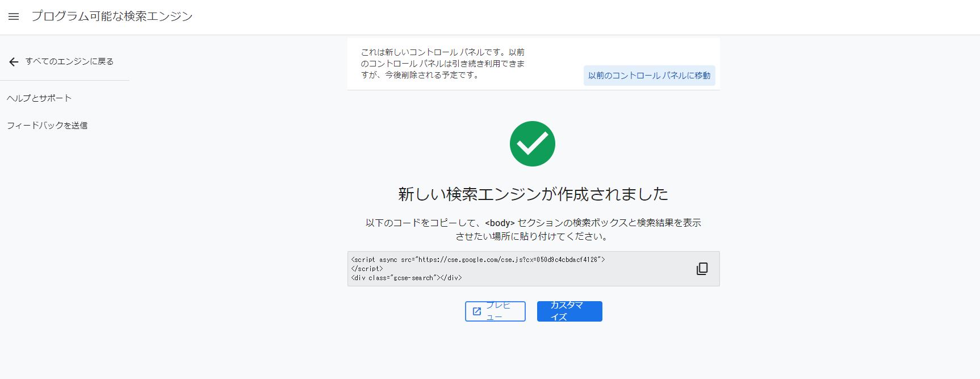Click the green checkmark success icon
This screenshot has width=980, height=379.
point(533,144)
